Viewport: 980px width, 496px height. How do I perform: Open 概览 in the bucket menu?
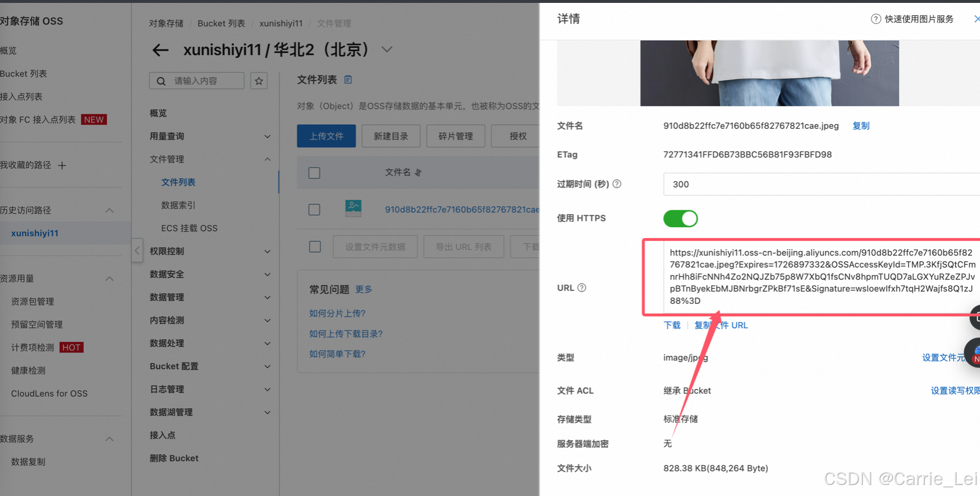(158, 113)
